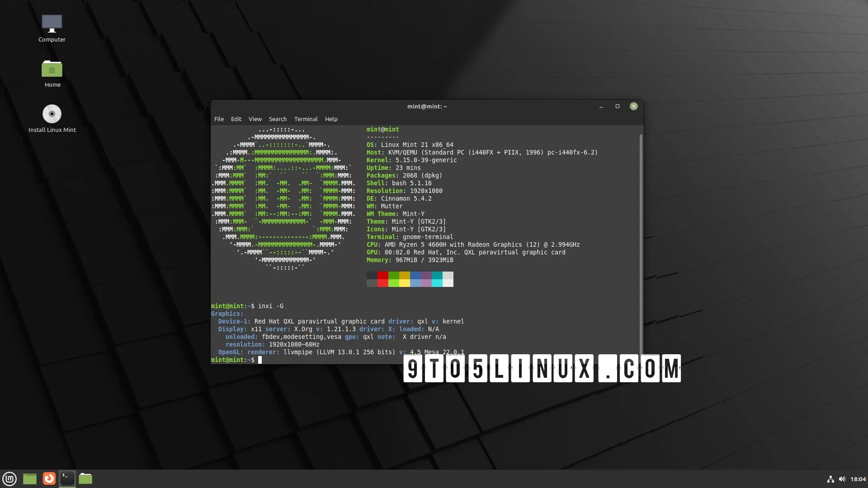868x488 pixels.
Task: Click the last mint@mint prompt cursor
Action: pos(259,360)
